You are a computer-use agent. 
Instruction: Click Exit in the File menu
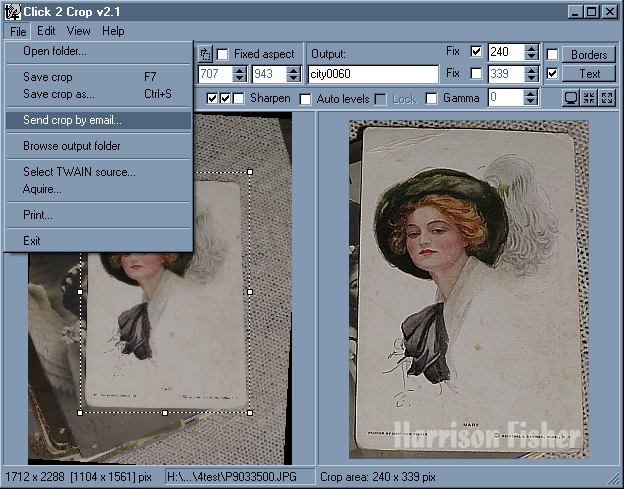pos(98,241)
